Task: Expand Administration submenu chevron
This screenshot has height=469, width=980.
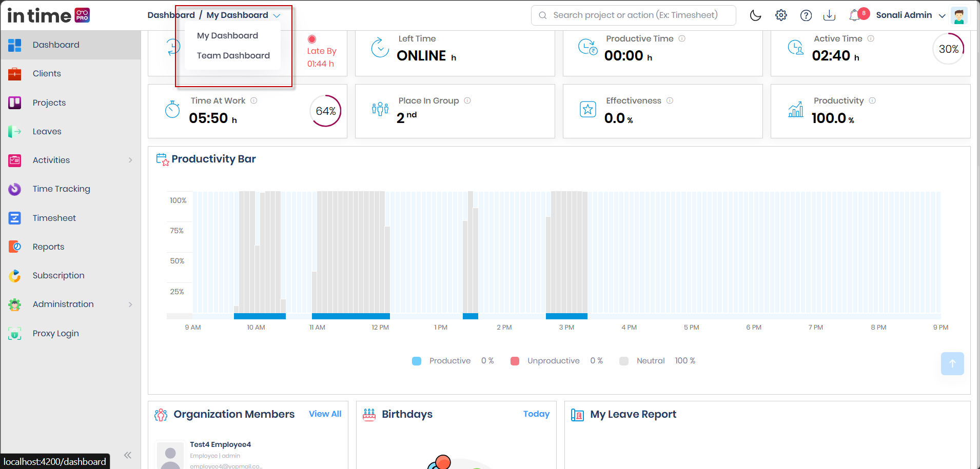Action: tap(130, 304)
